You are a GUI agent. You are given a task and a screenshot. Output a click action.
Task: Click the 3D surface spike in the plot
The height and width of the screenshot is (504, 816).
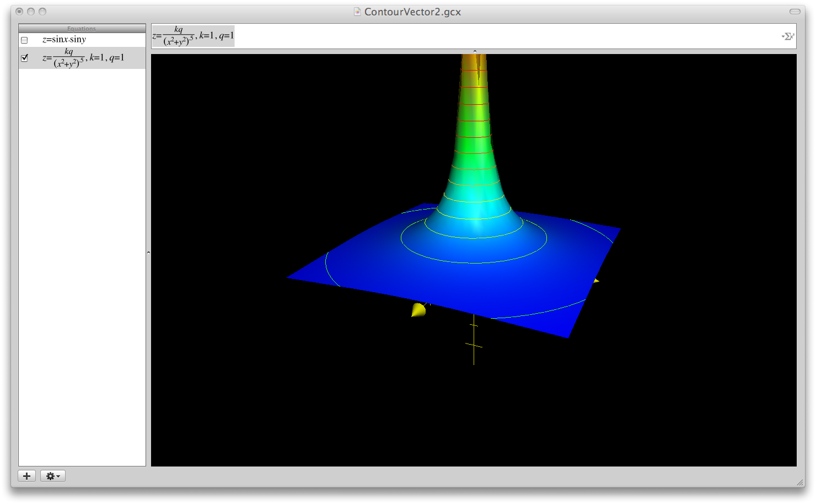(475, 138)
